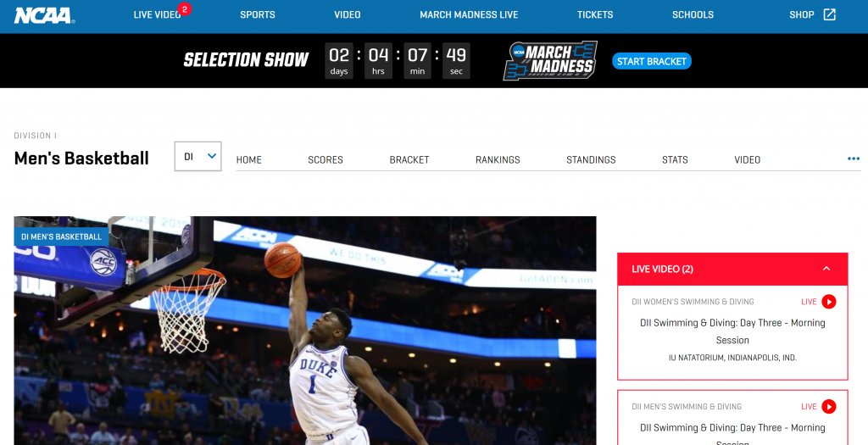
Task: Click the Start Bracket button
Action: 652,61
